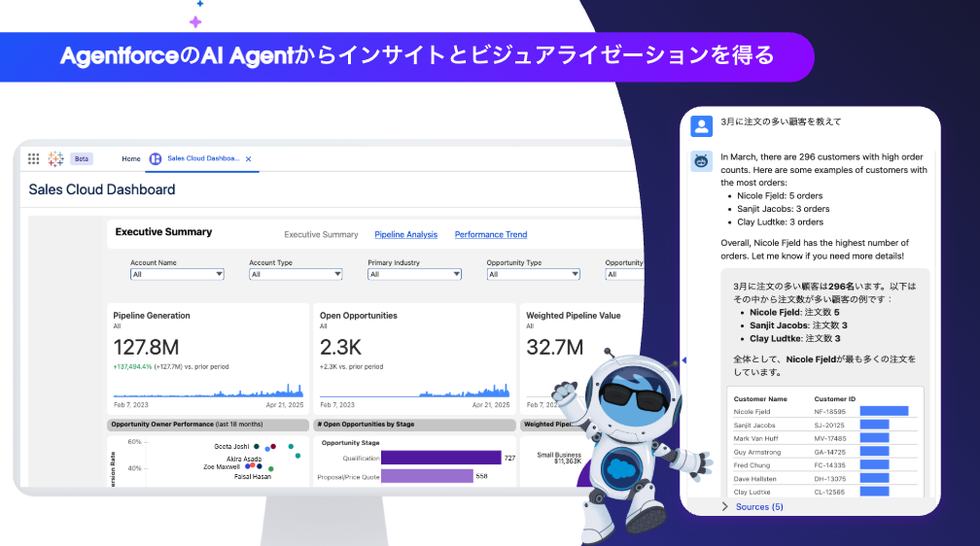Open the app launcher grid icon
Image resolution: width=980 pixels, height=546 pixels.
(34, 158)
